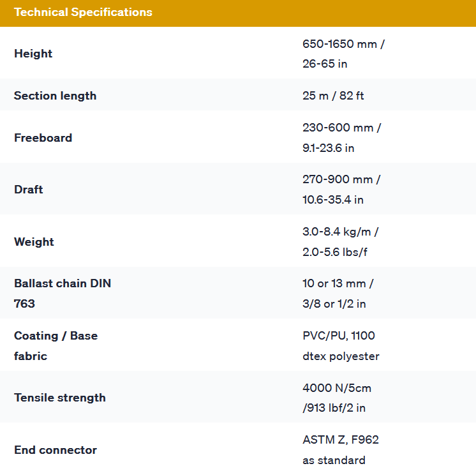This screenshot has height=473, width=476.
Task: Click the 270-900 mm draft value
Action: coord(341,179)
